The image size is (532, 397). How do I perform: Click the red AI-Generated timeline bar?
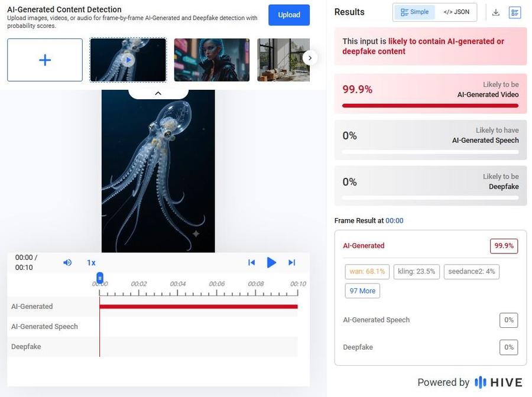199,307
